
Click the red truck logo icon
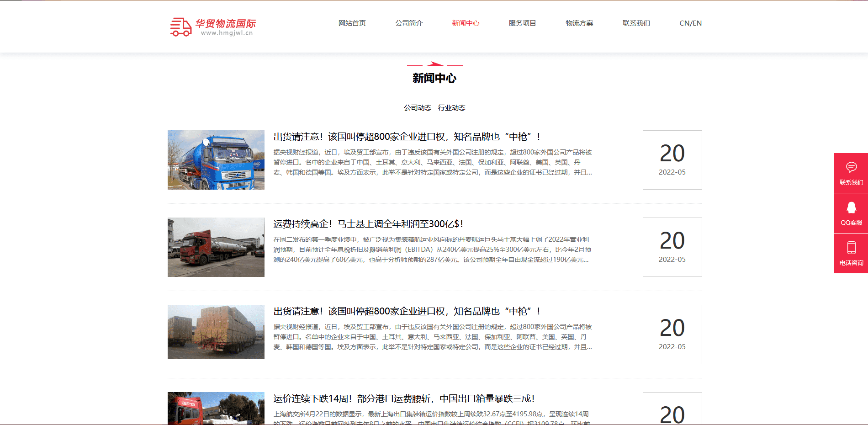pyautogui.click(x=181, y=27)
